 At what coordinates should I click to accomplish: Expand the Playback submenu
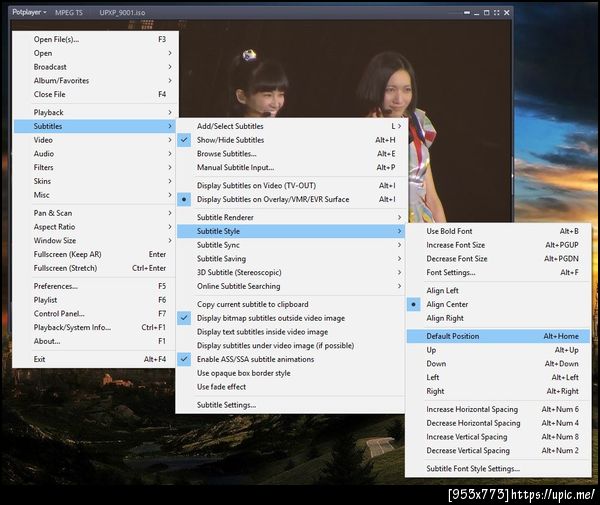(x=95, y=112)
